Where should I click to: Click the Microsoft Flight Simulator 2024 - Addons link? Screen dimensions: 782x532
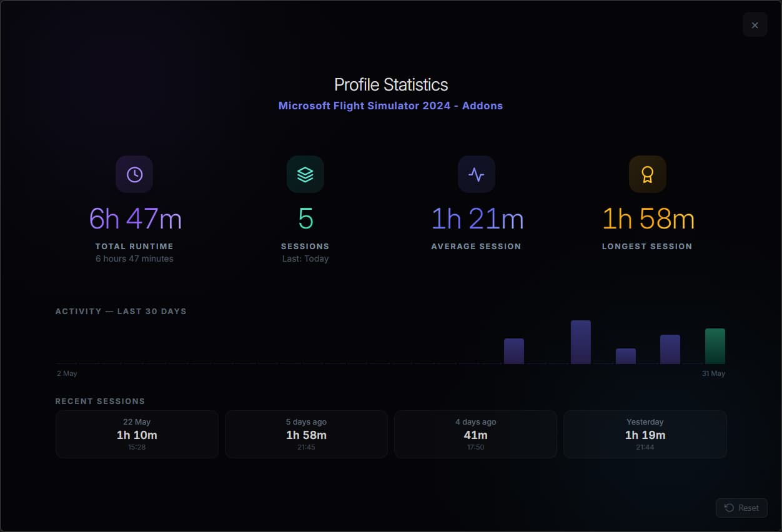point(390,106)
